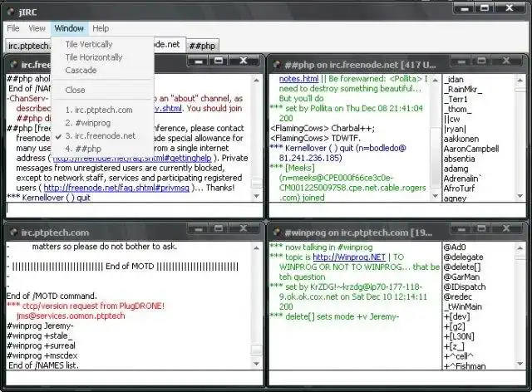Select user AaronCampbell in ##php list

pyautogui.click(x=471, y=149)
